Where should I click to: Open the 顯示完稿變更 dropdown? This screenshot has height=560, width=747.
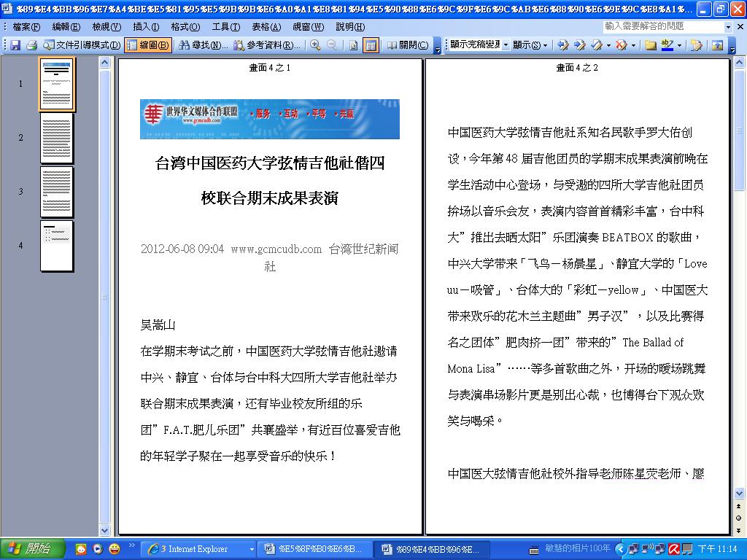[x=479, y=45]
